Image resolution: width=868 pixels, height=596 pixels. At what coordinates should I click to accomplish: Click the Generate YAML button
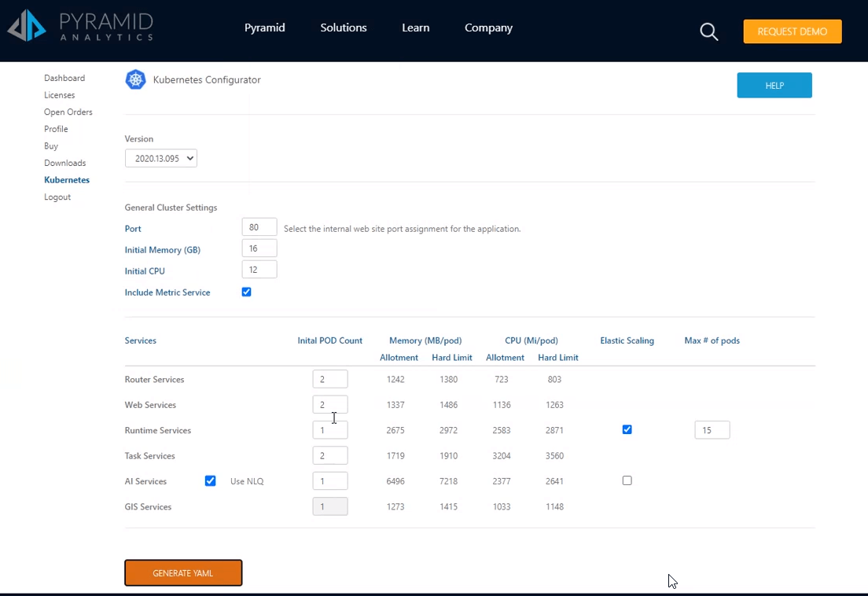183,572
